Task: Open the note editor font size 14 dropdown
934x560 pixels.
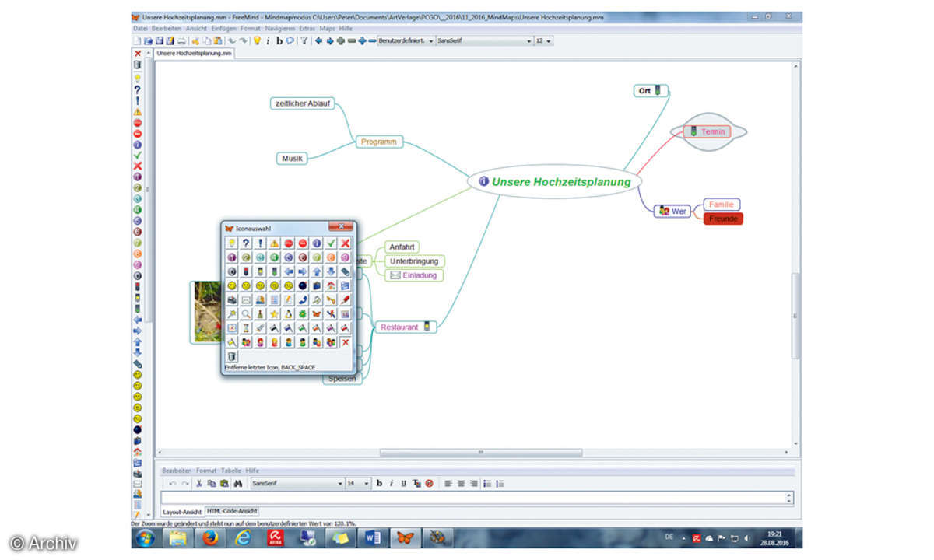Action: point(358,483)
